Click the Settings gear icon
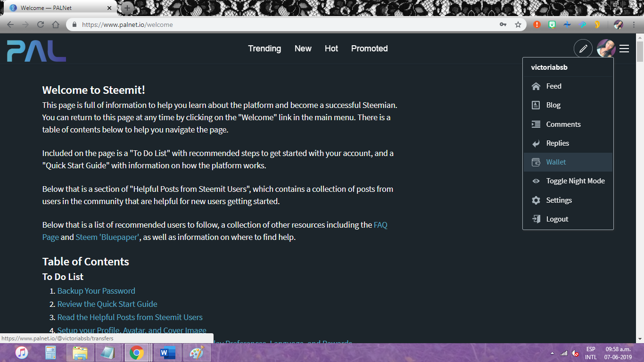The height and width of the screenshot is (362, 644). click(x=536, y=200)
